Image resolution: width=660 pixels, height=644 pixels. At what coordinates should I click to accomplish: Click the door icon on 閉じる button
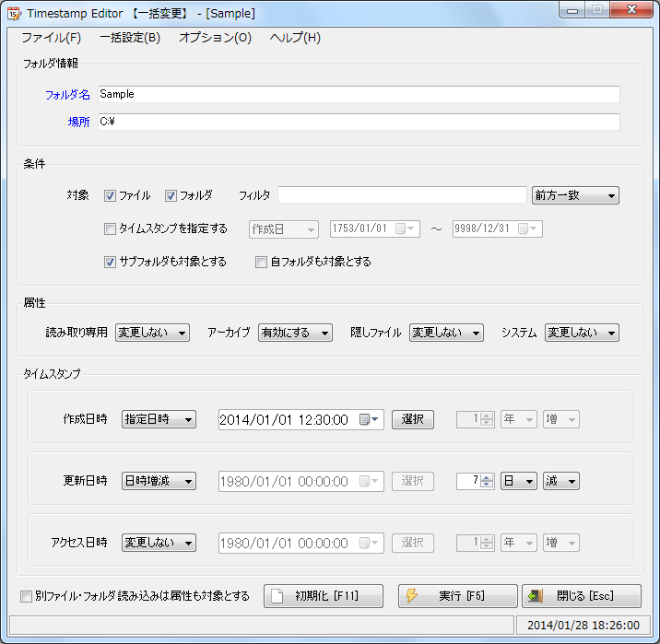535,596
